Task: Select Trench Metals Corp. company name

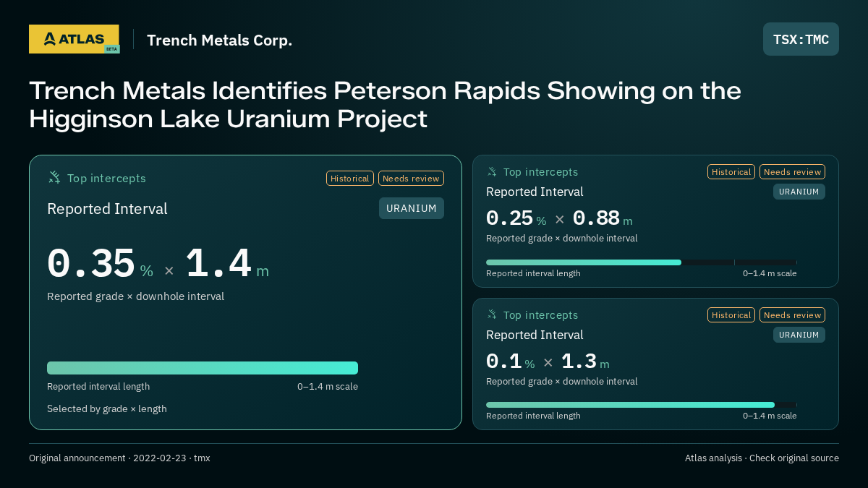Action: [x=219, y=40]
